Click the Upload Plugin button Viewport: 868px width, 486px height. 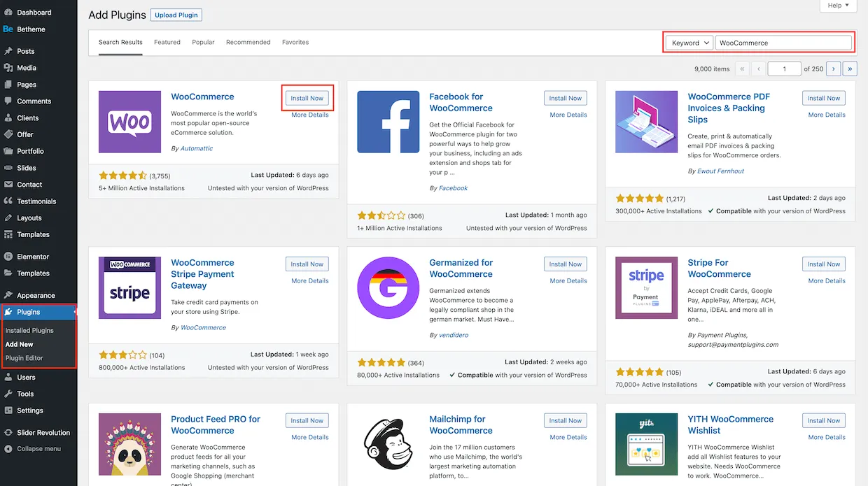point(176,15)
